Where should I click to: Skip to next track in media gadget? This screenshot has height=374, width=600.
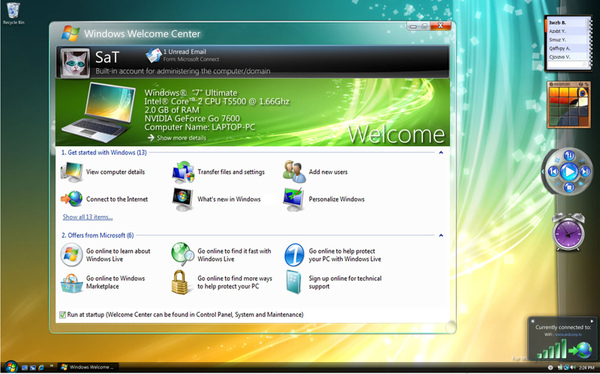coord(585,171)
